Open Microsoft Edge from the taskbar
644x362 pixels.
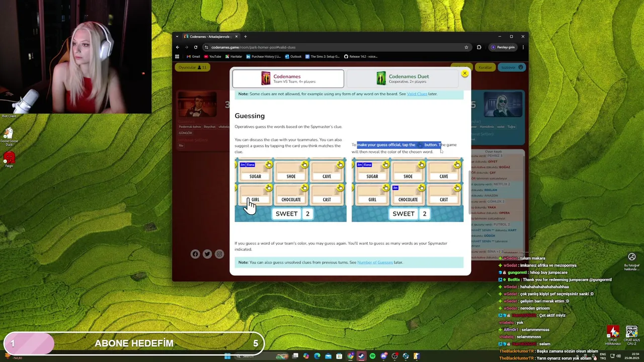pyautogui.click(x=317, y=356)
